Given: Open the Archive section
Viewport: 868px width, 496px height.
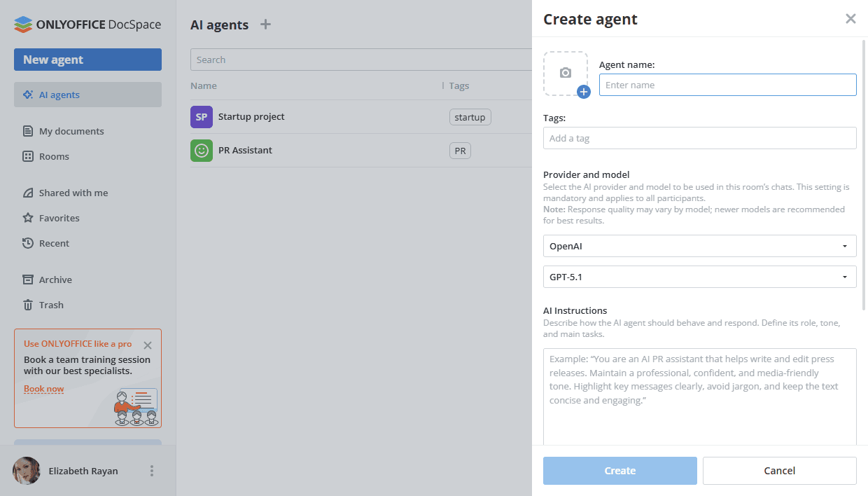Looking at the screenshot, I should click(55, 280).
